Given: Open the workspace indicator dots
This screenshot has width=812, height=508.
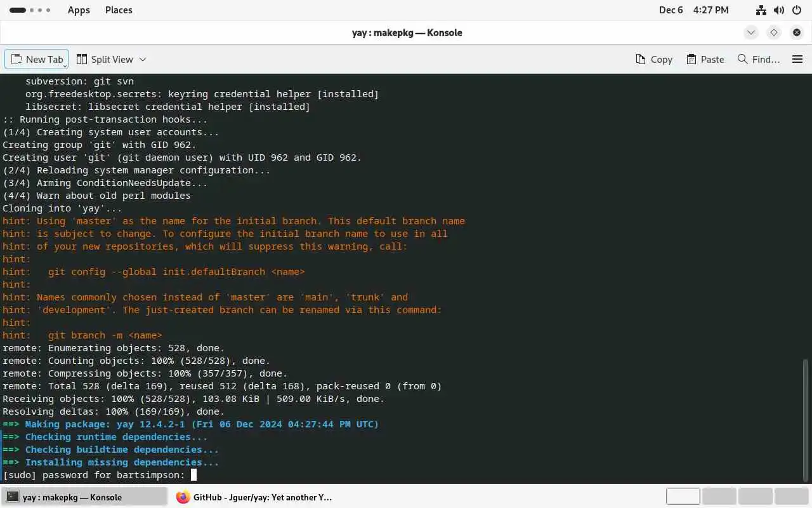Looking at the screenshot, I should click(30, 10).
